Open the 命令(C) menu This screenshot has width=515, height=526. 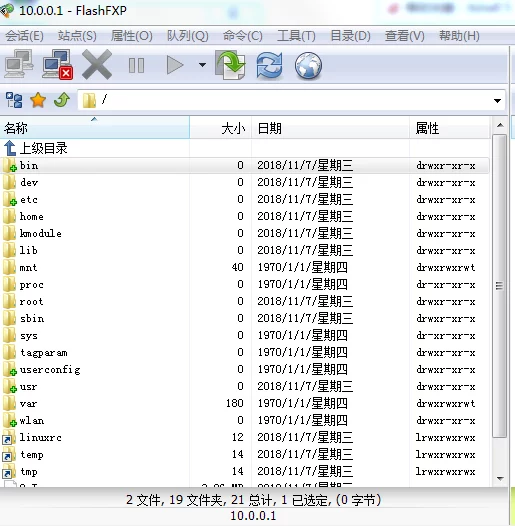[x=243, y=36]
